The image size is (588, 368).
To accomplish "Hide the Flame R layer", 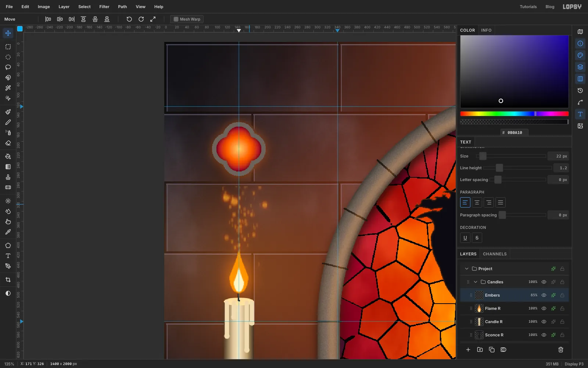I will tap(544, 308).
